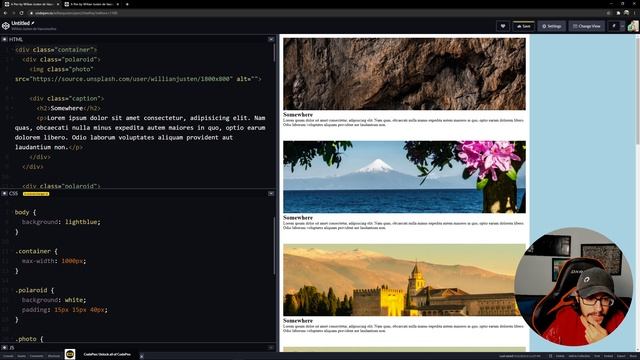
Task: Open the Shortcuts panel
Action: (x=54, y=356)
